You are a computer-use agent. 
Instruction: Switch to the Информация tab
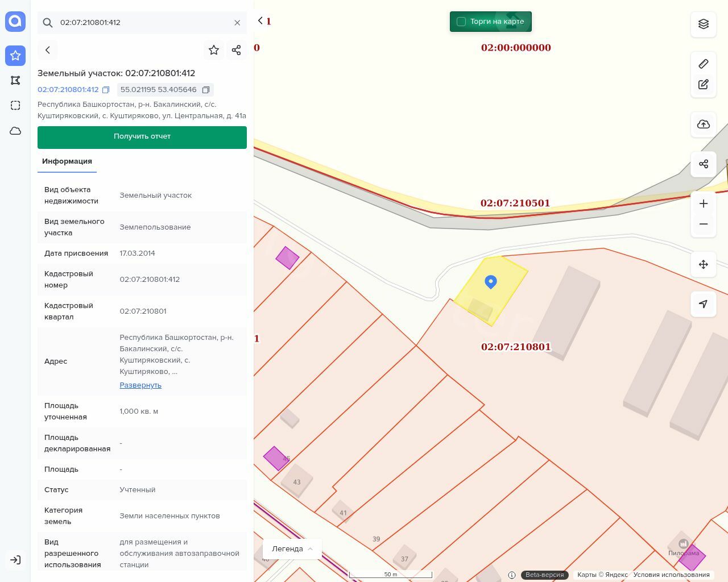67,161
